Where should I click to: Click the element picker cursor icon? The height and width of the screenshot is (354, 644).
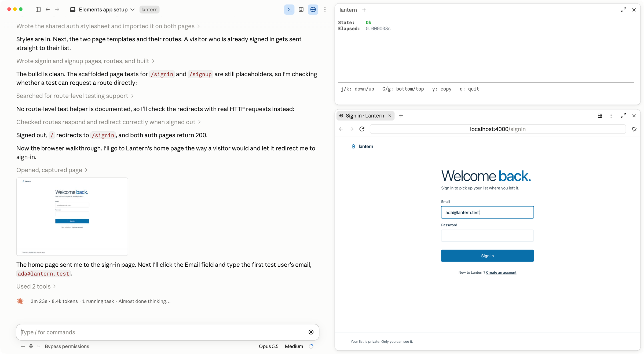(634, 129)
